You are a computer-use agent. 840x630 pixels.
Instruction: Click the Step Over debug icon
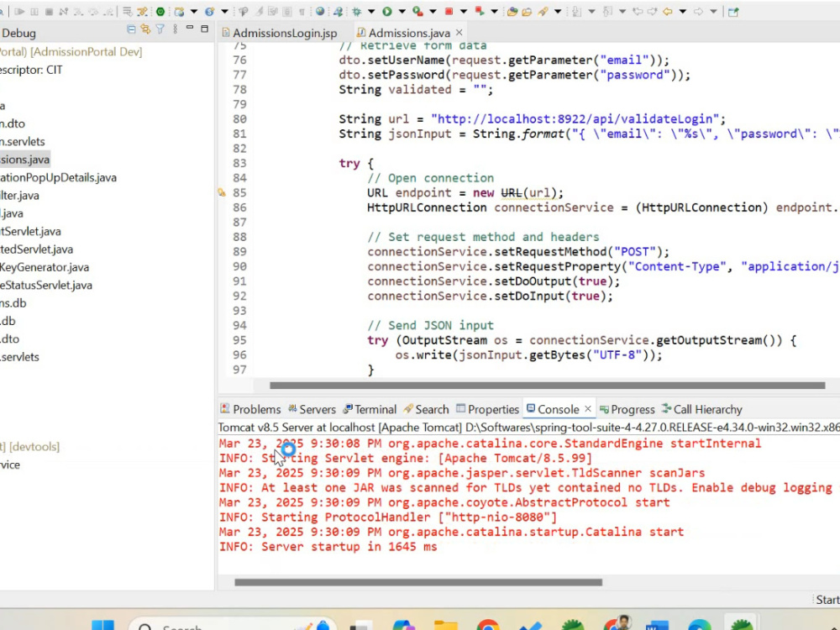94,11
